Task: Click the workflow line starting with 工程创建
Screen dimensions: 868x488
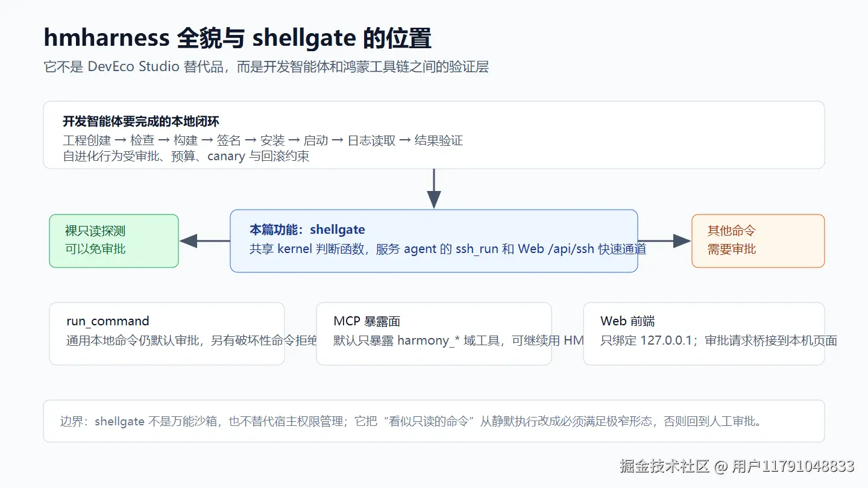Action: pyautogui.click(x=263, y=140)
